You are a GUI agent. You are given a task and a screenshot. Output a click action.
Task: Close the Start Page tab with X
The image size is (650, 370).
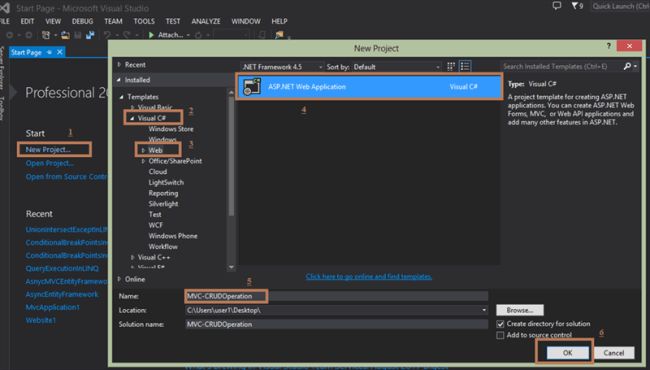pos(60,52)
